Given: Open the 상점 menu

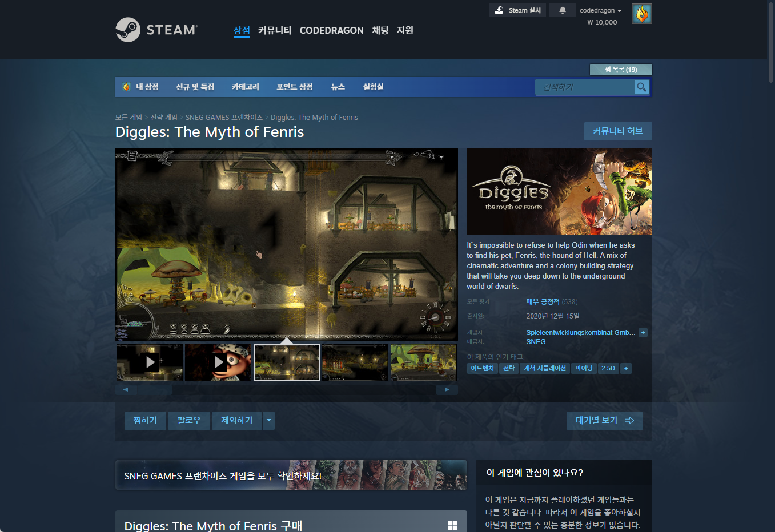Looking at the screenshot, I should [x=242, y=30].
